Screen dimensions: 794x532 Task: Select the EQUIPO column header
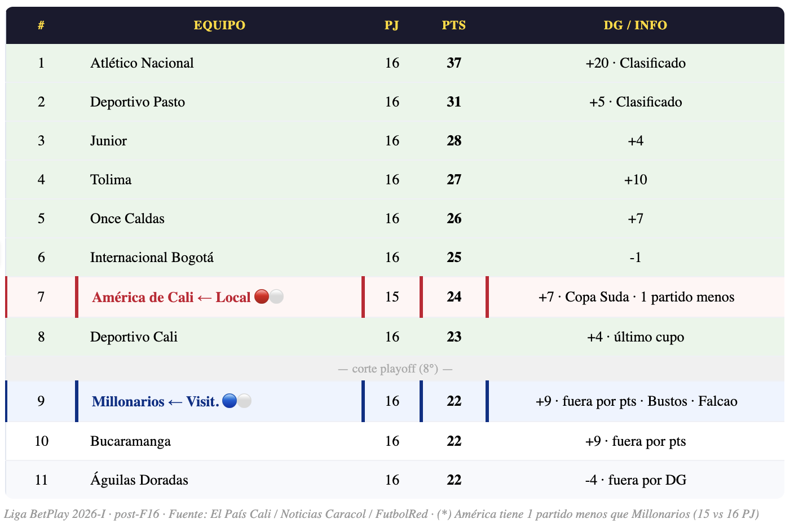click(x=219, y=25)
